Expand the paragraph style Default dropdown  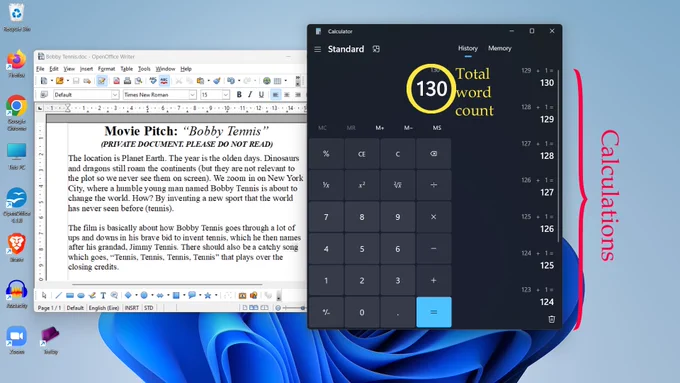115,95
